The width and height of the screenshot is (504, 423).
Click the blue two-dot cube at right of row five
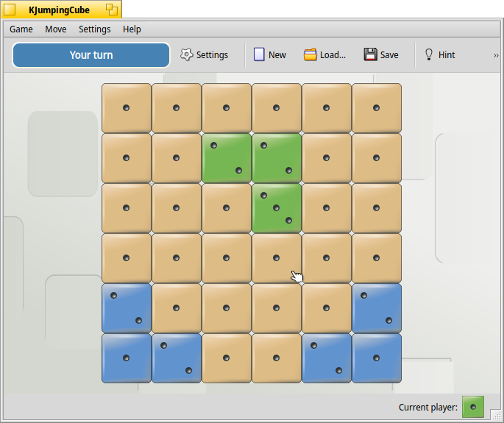377,308
